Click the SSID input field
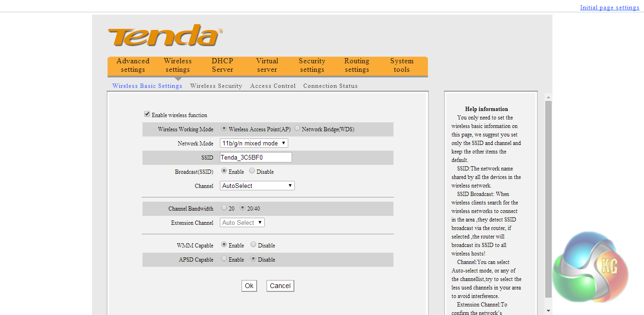Screen dimensions: 644x315 pos(256,157)
